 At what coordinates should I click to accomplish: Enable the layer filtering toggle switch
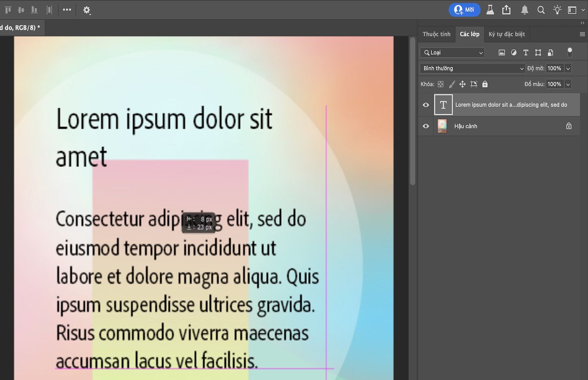point(570,52)
